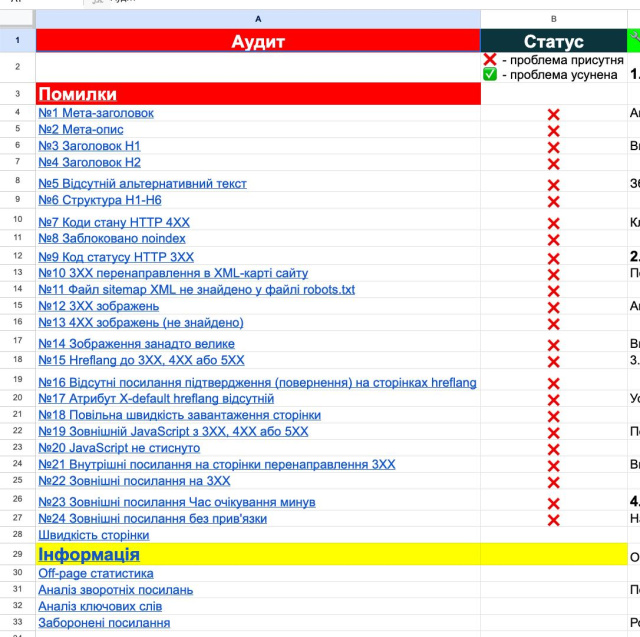The image size is (640, 637).
Task: Open the Off-page статистика link
Action: [x=96, y=573]
